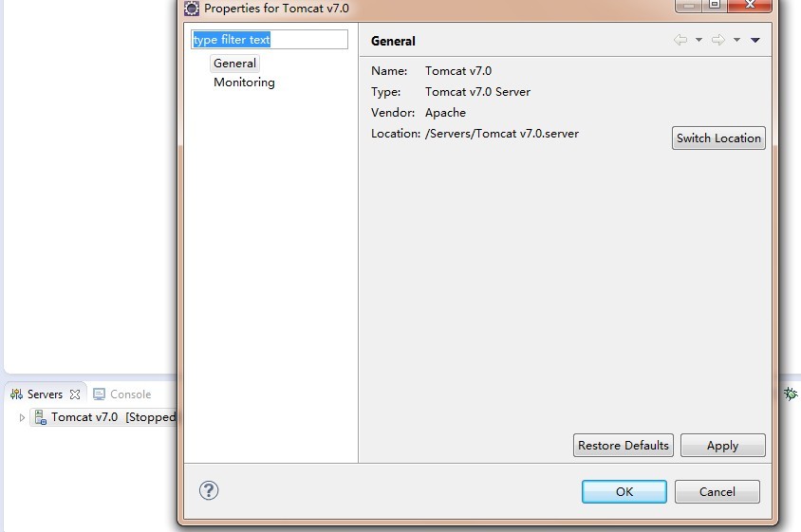
Task: Focus the type filter text field
Action: point(270,40)
